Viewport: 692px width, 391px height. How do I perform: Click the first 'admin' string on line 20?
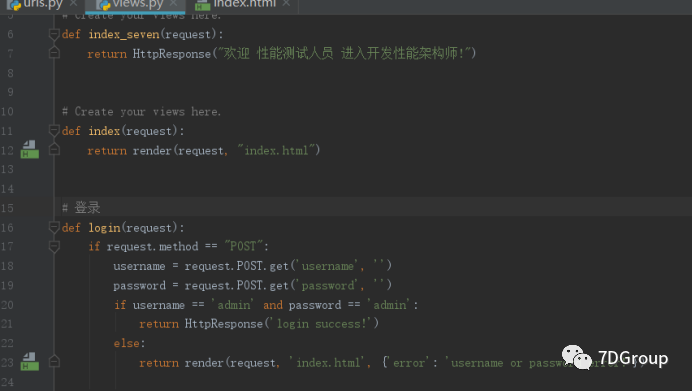pyautogui.click(x=233, y=305)
